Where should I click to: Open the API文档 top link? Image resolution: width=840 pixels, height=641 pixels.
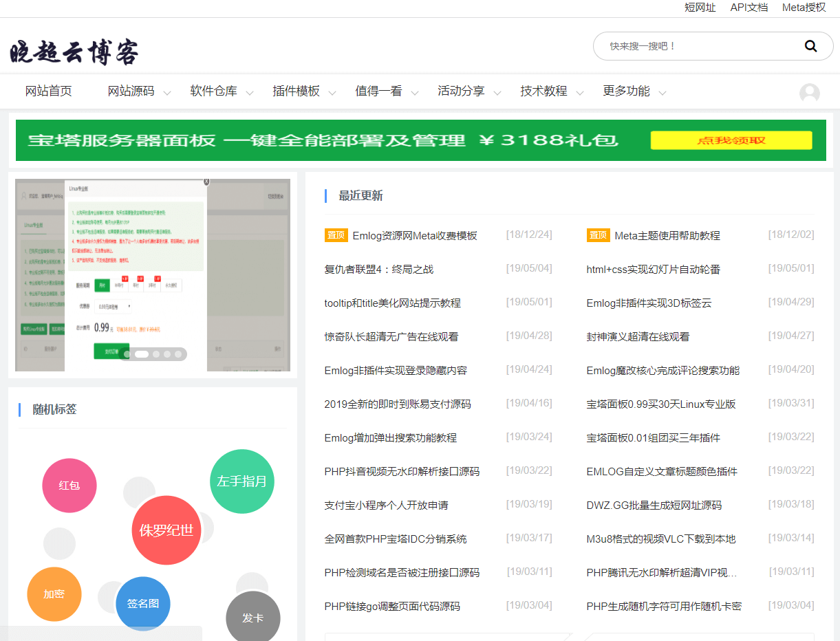tap(749, 8)
